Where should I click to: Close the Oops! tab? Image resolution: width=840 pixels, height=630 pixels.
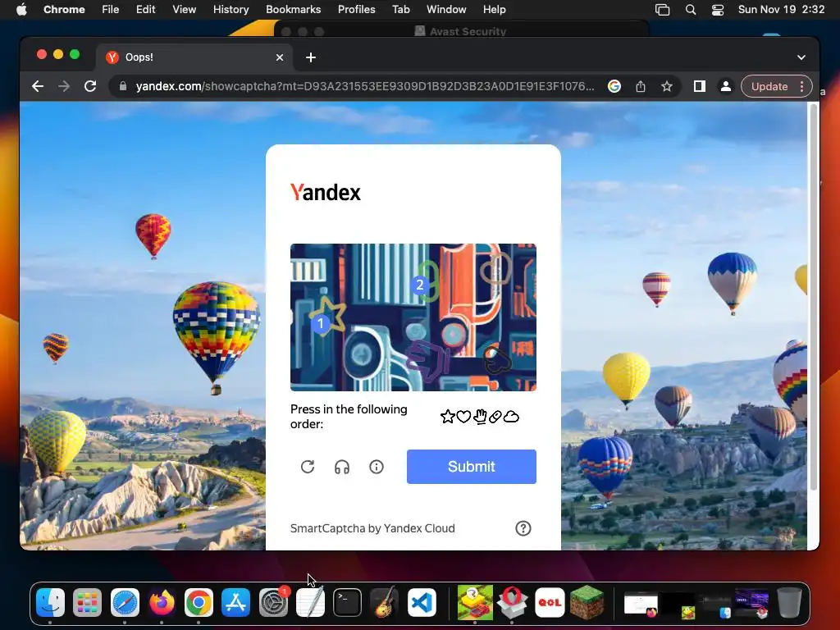click(280, 57)
